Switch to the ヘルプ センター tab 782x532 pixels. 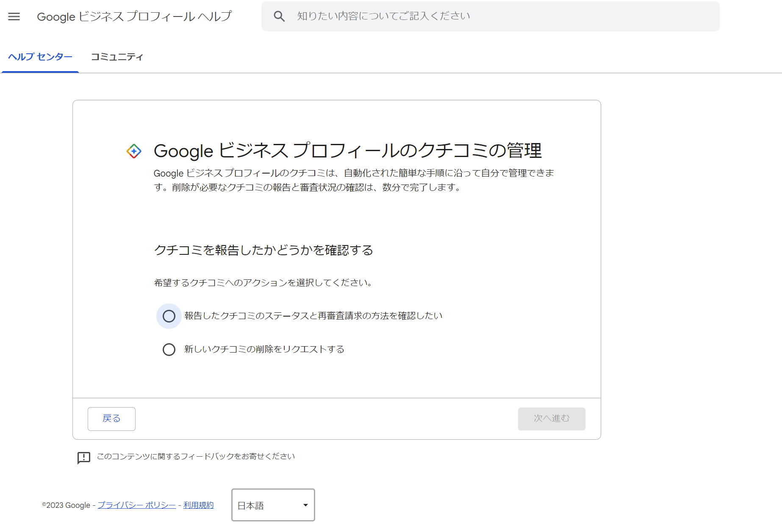coord(40,57)
